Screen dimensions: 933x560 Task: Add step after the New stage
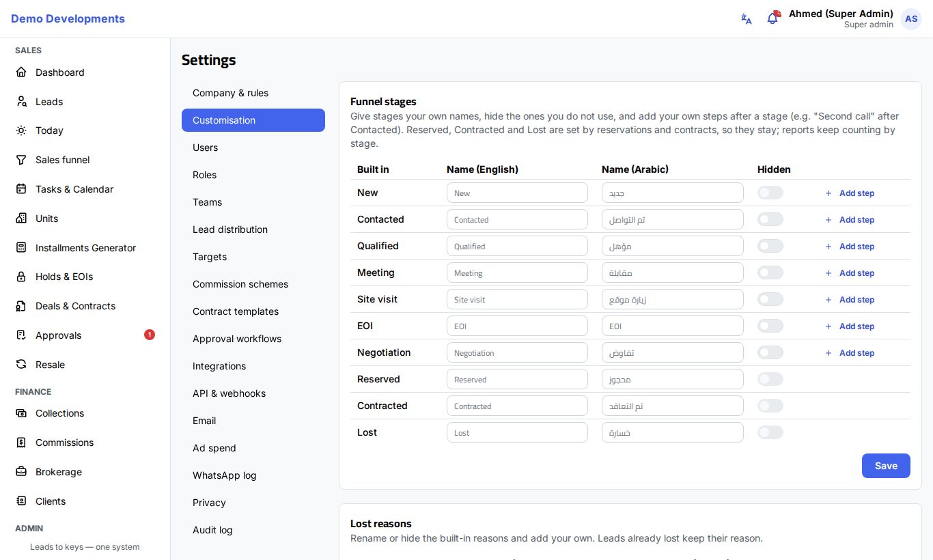click(850, 193)
